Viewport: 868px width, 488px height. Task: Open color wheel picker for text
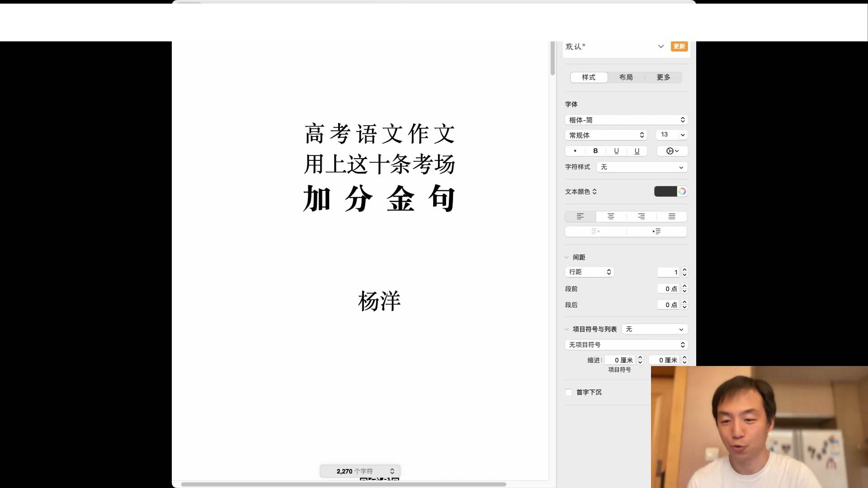pos(682,192)
